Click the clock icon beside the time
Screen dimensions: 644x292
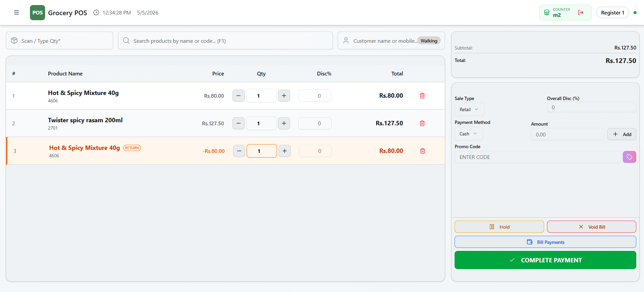(x=96, y=12)
